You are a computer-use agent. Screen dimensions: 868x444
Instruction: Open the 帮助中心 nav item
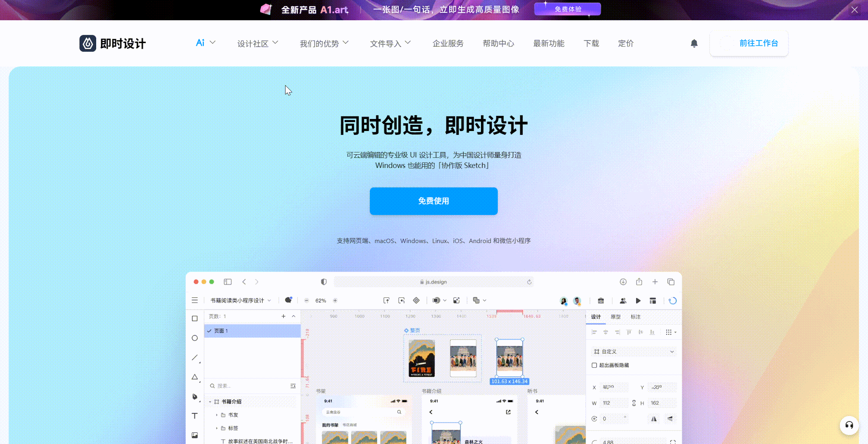point(498,44)
